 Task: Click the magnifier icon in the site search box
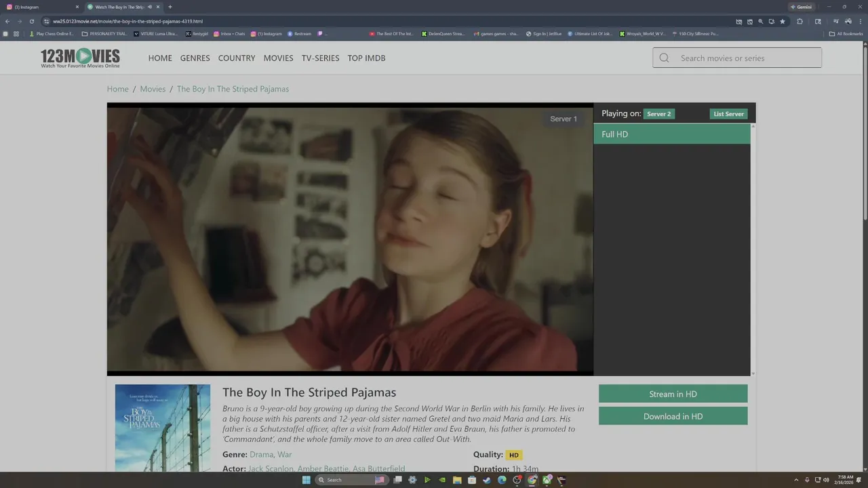(664, 58)
